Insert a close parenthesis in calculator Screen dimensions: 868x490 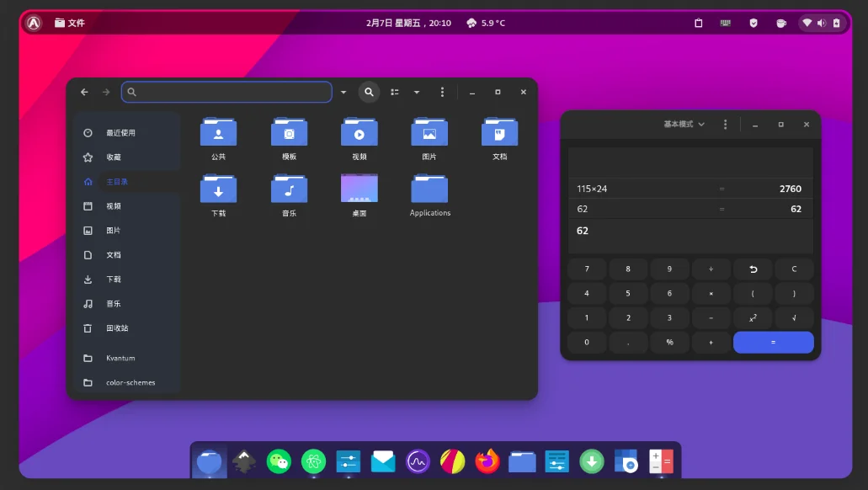(795, 294)
